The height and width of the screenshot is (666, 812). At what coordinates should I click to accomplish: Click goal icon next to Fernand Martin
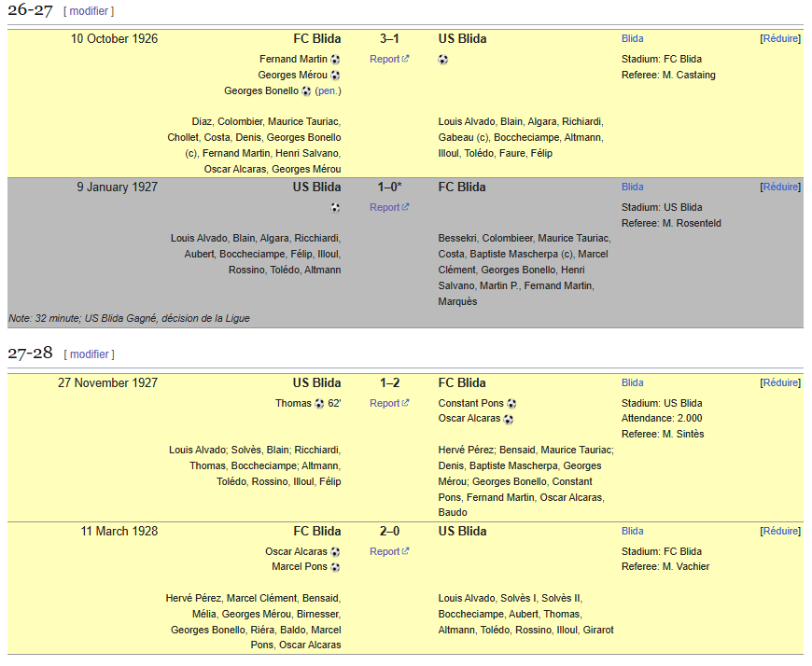(x=335, y=60)
